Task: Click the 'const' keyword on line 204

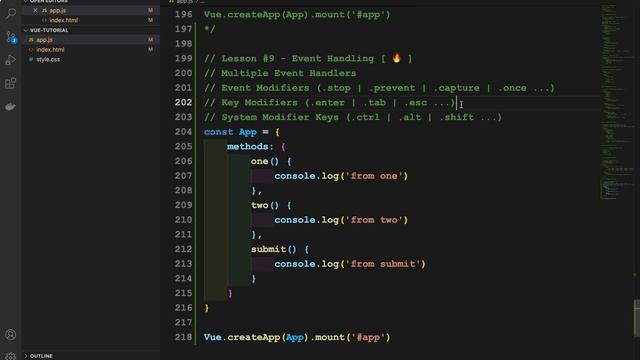Action: click(218, 132)
